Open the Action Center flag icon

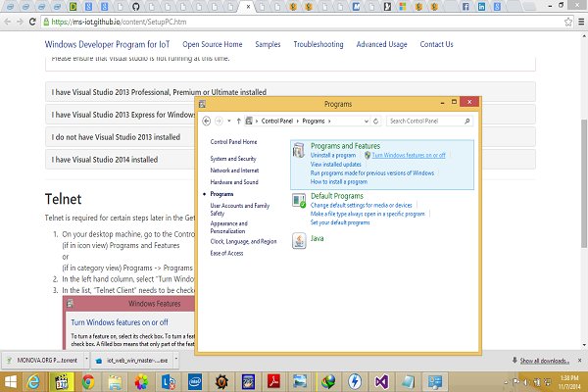point(516,382)
